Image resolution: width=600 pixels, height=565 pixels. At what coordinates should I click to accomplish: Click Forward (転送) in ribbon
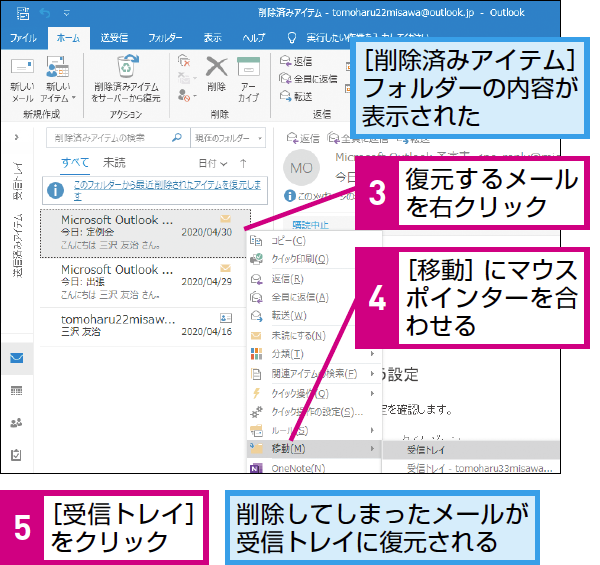tap(296, 96)
